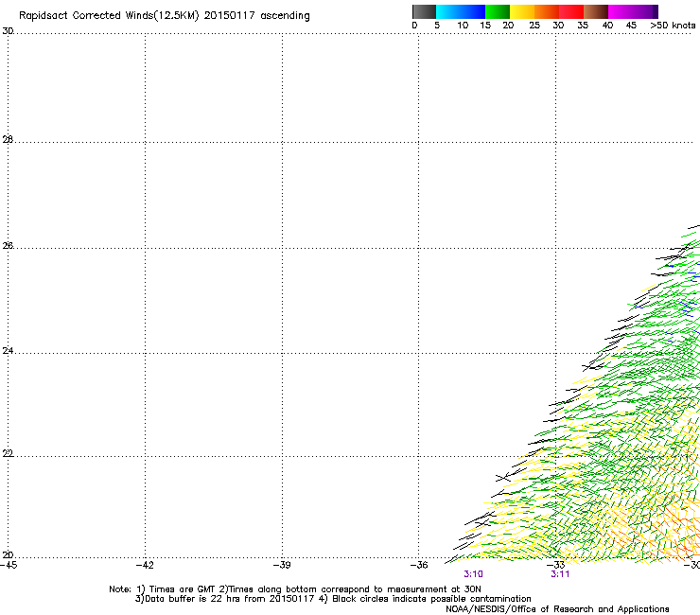Click the date '20150117' in the title
Image resolution: width=700 pixels, height=615 pixels.
coord(230,15)
